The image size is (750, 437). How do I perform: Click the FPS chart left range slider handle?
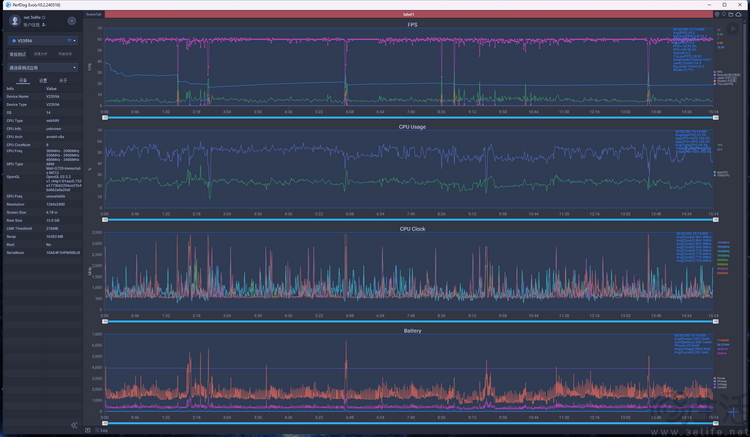tap(105, 118)
